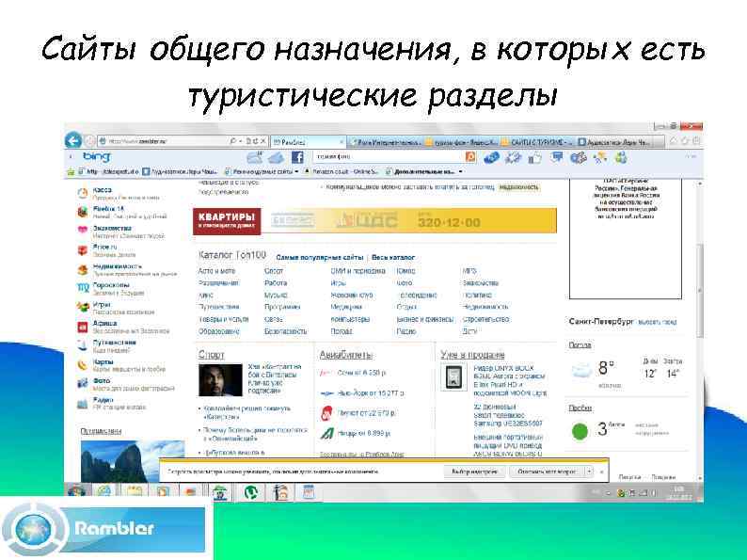Open Фото icon in the sidebar

tap(83, 383)
